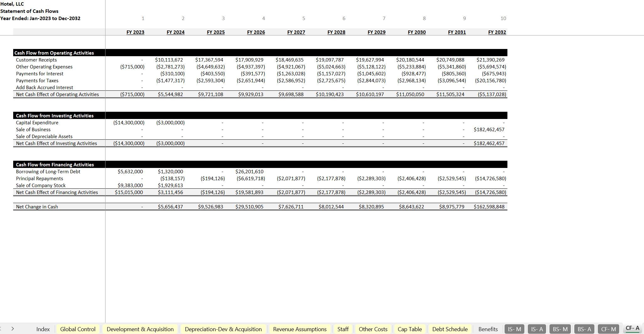Click the ($20,156,780) taxes cell

click(x=490, y=80)
